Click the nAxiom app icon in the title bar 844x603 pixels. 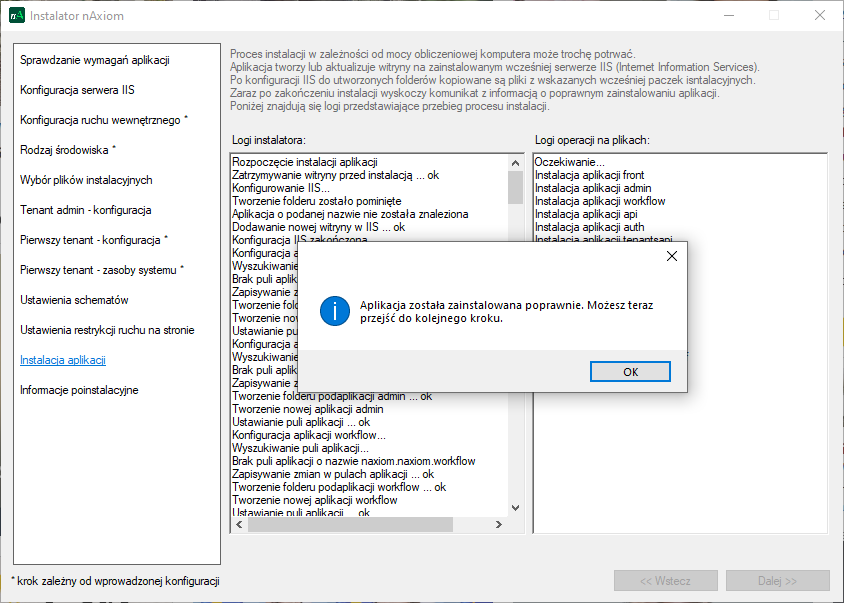17,15
